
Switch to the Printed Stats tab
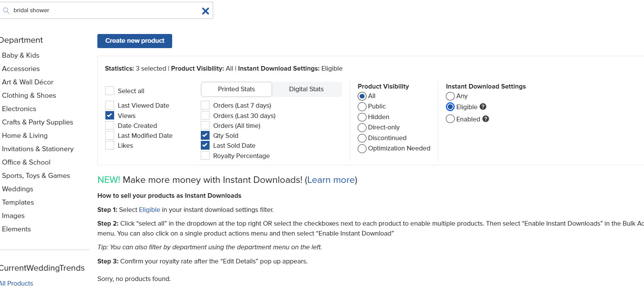click(x=236, y=89)
